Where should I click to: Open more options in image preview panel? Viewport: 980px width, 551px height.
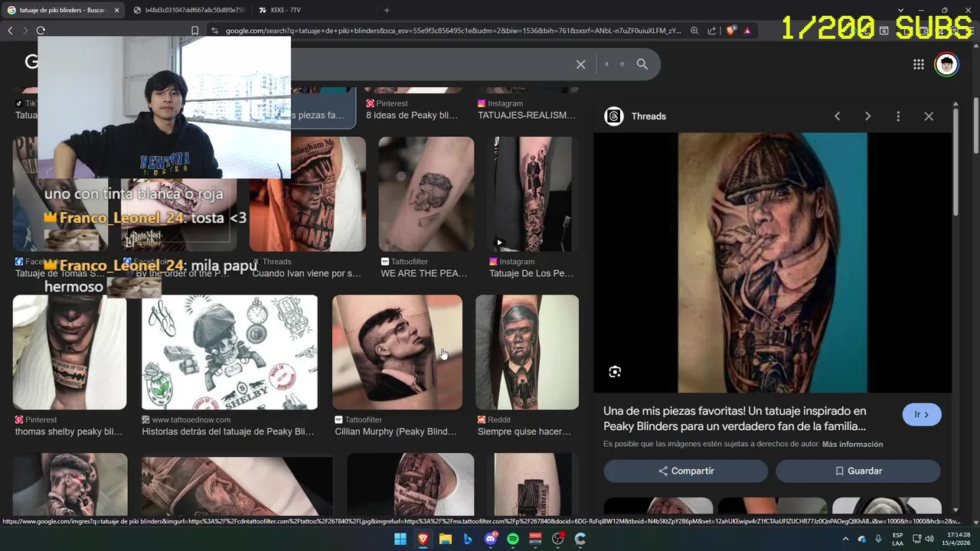[x=898, y=116]
